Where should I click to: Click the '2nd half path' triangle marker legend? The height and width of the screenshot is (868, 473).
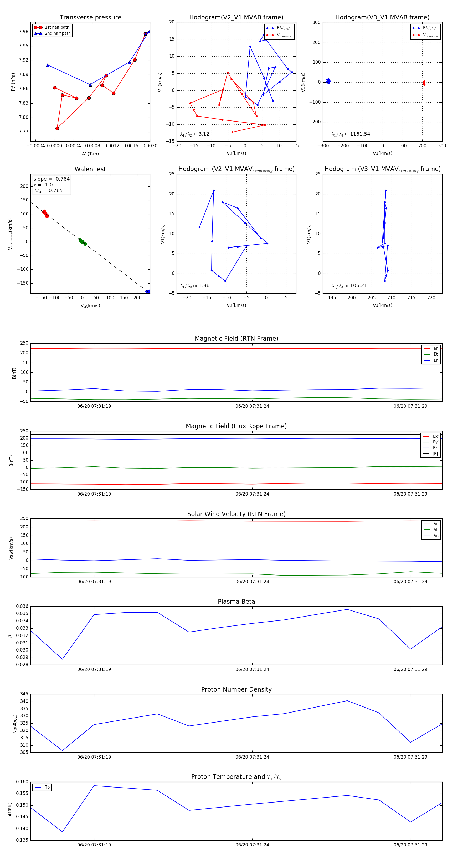38,33
